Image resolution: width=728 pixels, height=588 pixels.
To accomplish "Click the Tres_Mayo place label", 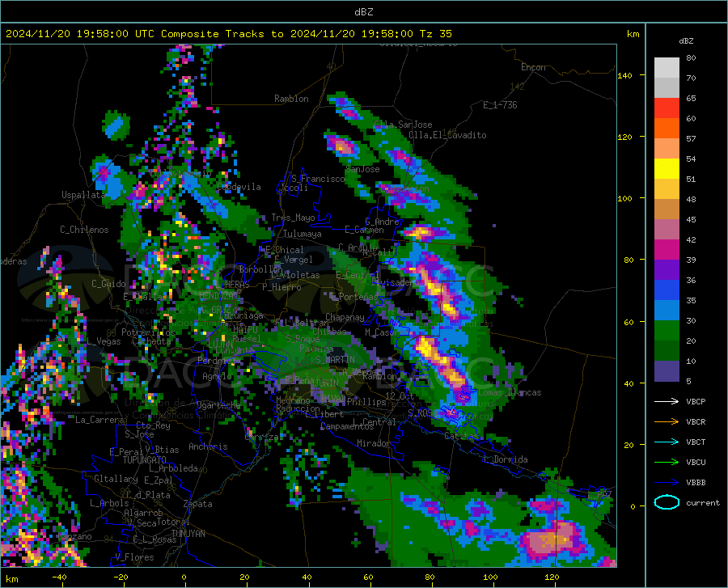I will 293,218.
